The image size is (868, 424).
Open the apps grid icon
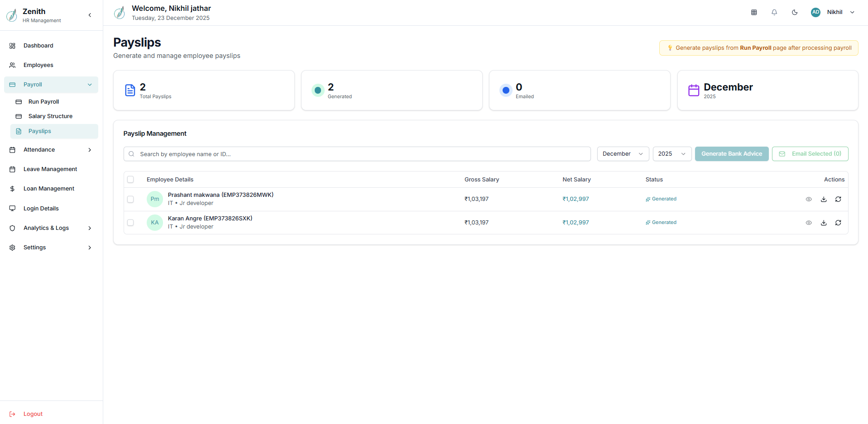754,12
